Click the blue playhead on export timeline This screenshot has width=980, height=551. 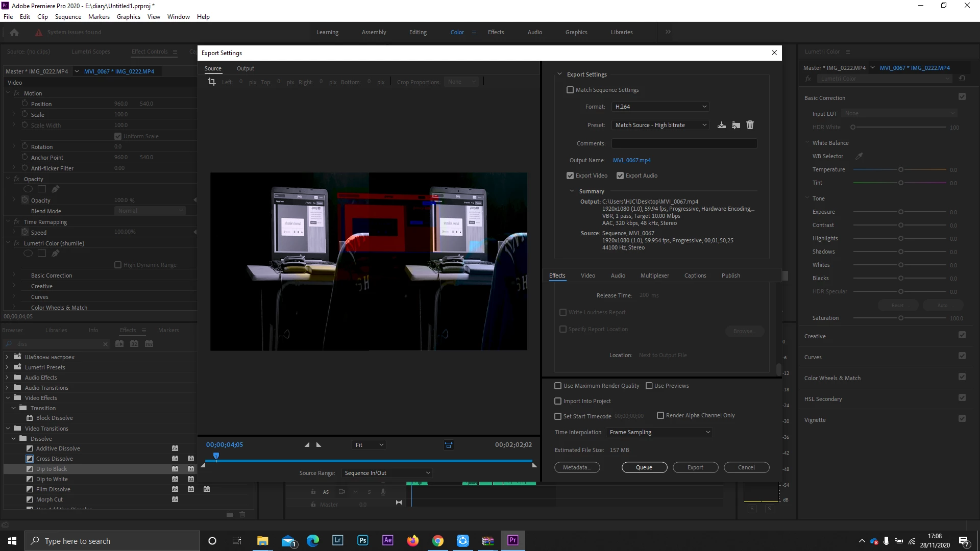216,456
